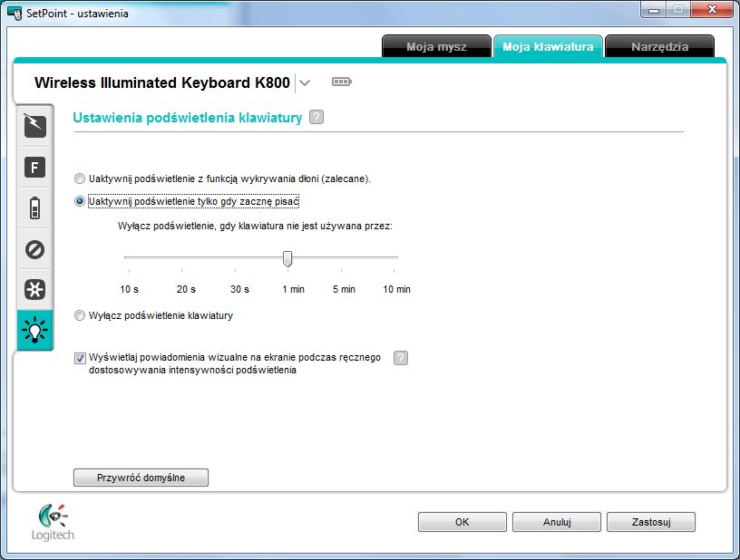This screenshot has height=560, width=740.
Task: Select the backlight lightbulb sidebar icon
Action: pyautogui.click(x=35, y=330)
